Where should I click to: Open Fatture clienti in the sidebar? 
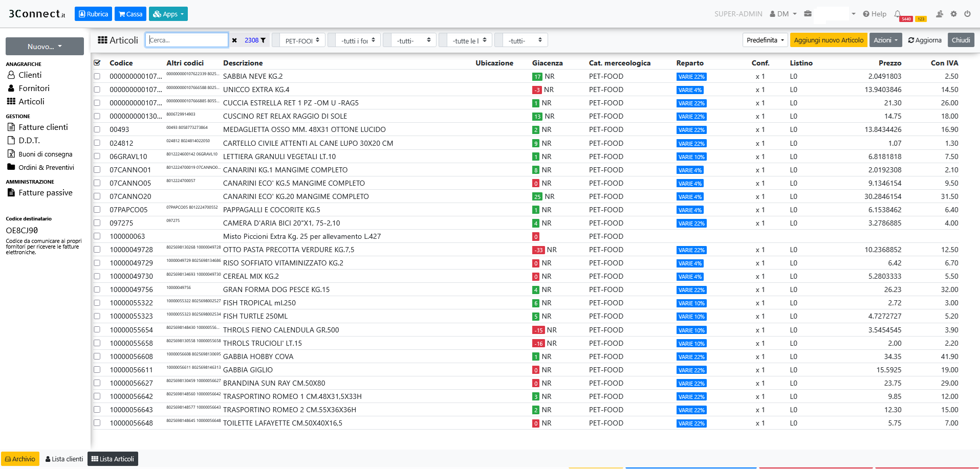[43, 127]
